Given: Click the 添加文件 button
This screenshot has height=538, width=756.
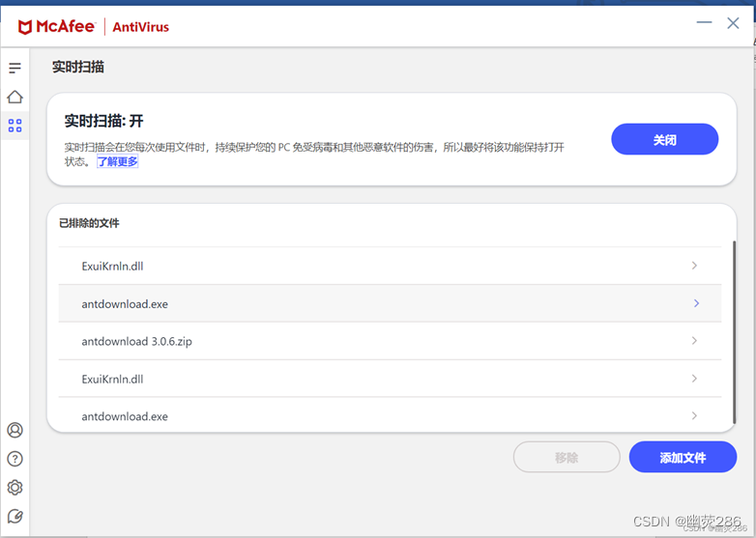Looking at the screenshot, I should [x=683, y=457].
